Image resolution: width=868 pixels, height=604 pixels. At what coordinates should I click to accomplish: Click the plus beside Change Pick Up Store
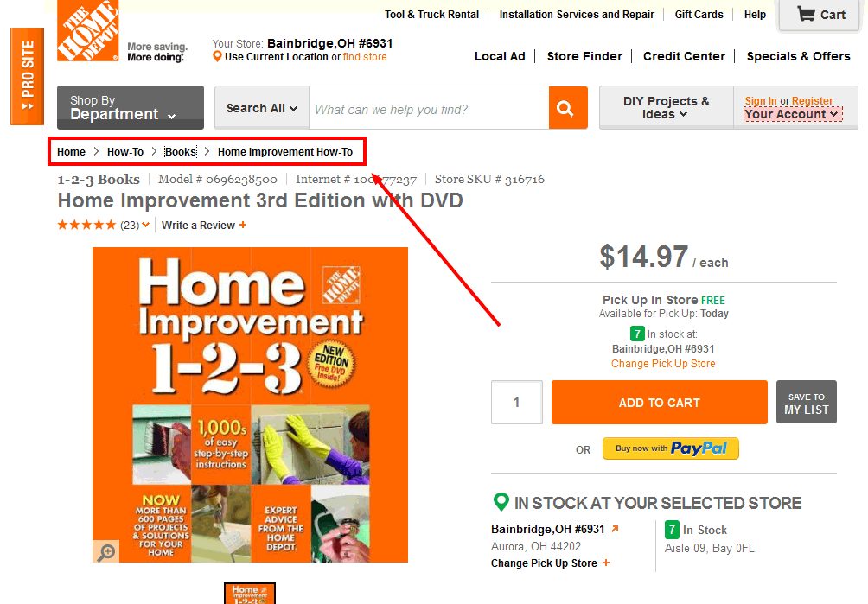[x=606, y=563]
